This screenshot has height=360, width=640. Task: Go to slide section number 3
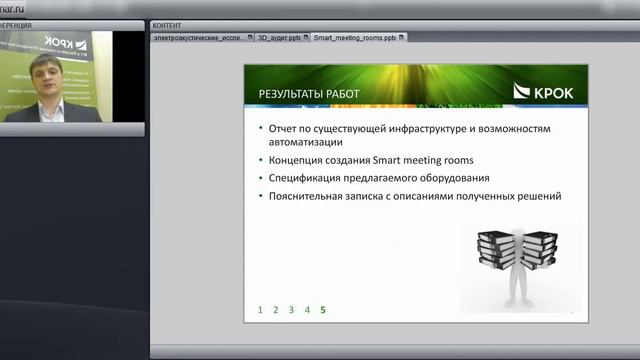(291, 310)
